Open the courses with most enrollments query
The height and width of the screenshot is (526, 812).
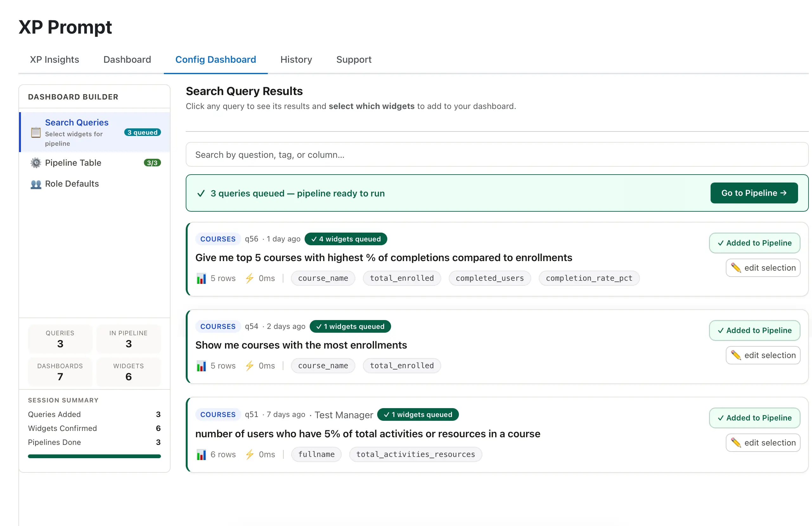coord(301,345)
